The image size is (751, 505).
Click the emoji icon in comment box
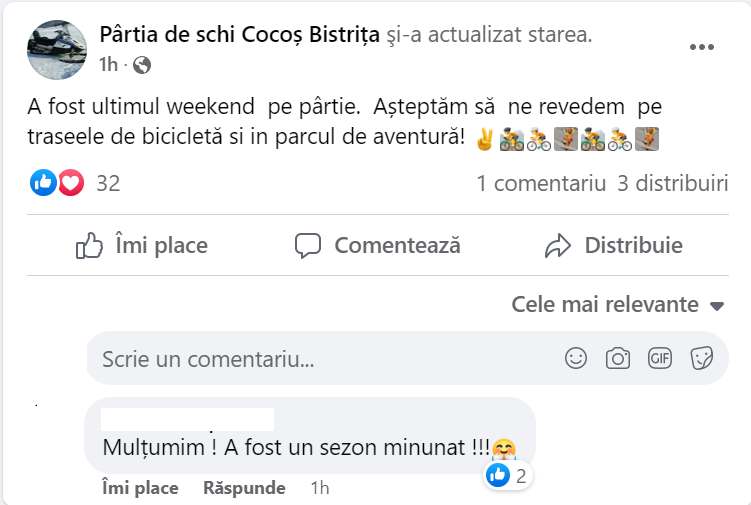pyautogui.click(x=576, y=358)
